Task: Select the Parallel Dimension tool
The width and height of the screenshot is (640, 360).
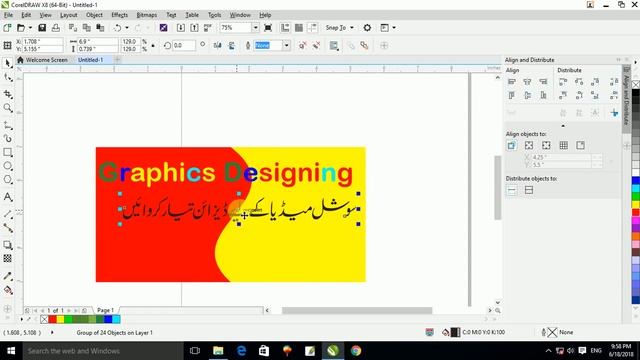Action: [8, 214]
